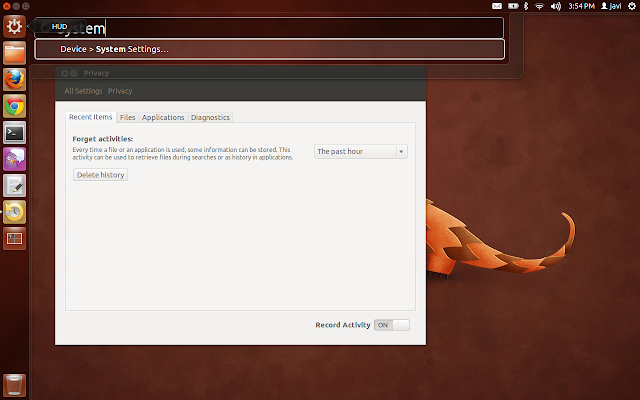This screenshot has width=640, height=400.
Task: Open the sound volume indicator
Action: [x=556, y=6]
